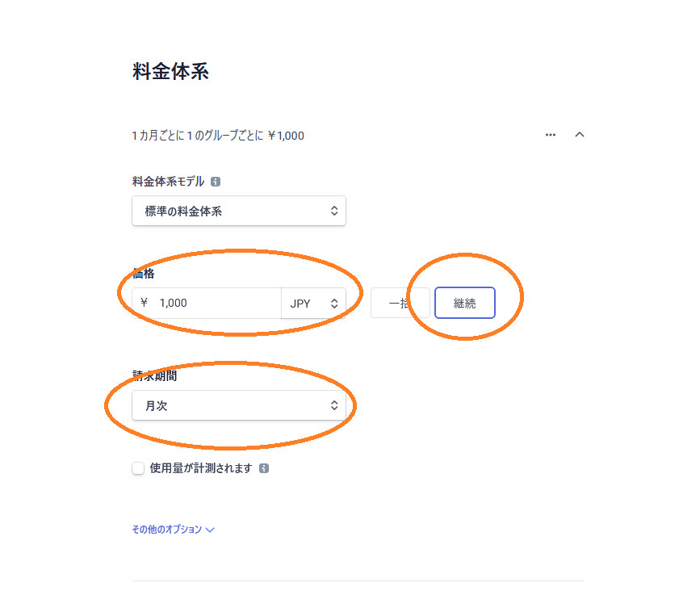Select the 継続 recurring option
This screenshot has width=683, height=616.
click(x=465, y=304)
